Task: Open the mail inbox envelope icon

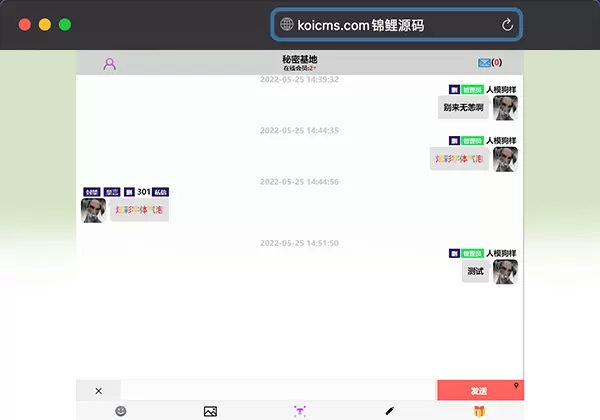Action: 484,62
